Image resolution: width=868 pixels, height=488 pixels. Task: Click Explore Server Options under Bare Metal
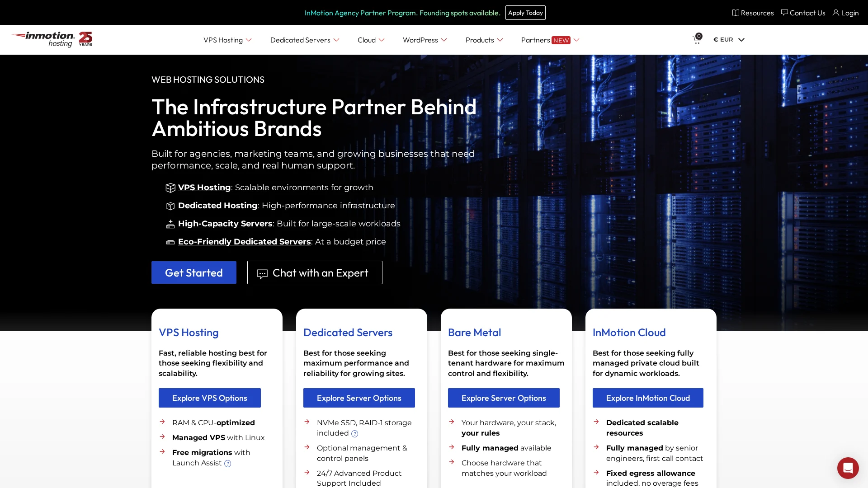click(x=504, y=398)
